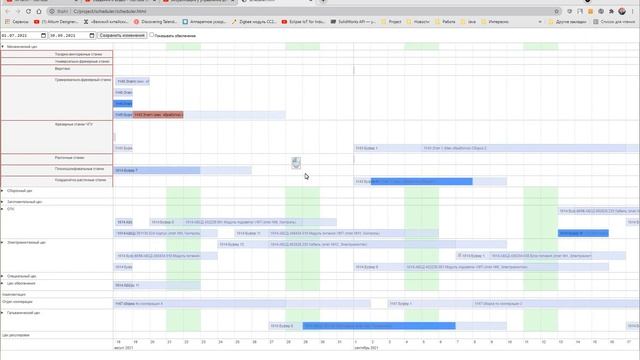The width and height of the screenshot is (640, 360).
Task: Select the Универсально-фрезерные станки row
Action: (57, 61)
